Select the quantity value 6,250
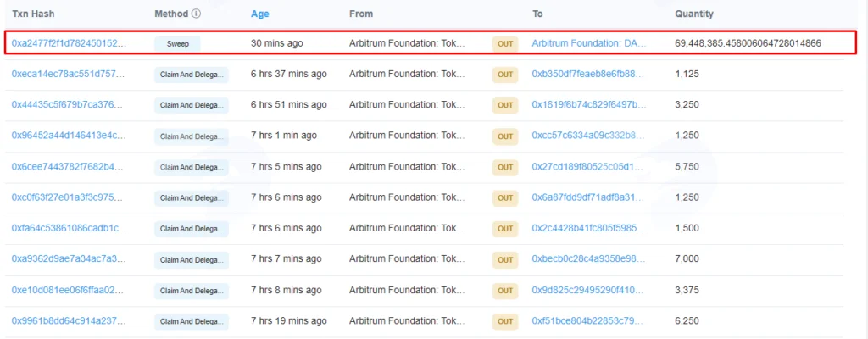The height and width of the screenshot is (339, 868). point(687,320)
